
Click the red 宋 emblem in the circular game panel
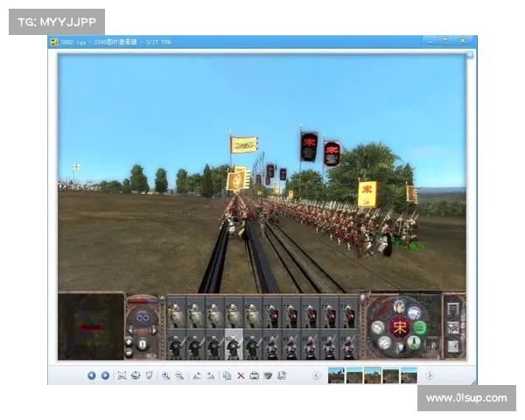coord(400,327)
